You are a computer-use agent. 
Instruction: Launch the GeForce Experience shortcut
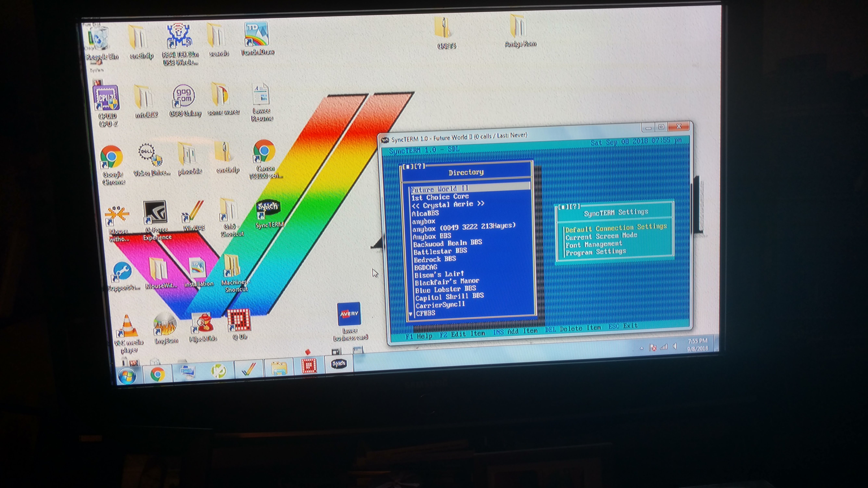(x=156, y=220)
